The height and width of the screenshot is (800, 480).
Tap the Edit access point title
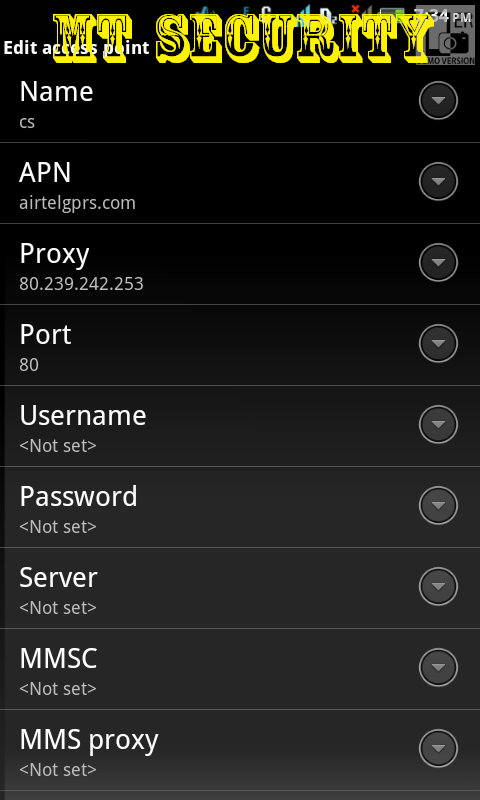tap(77, 48)
